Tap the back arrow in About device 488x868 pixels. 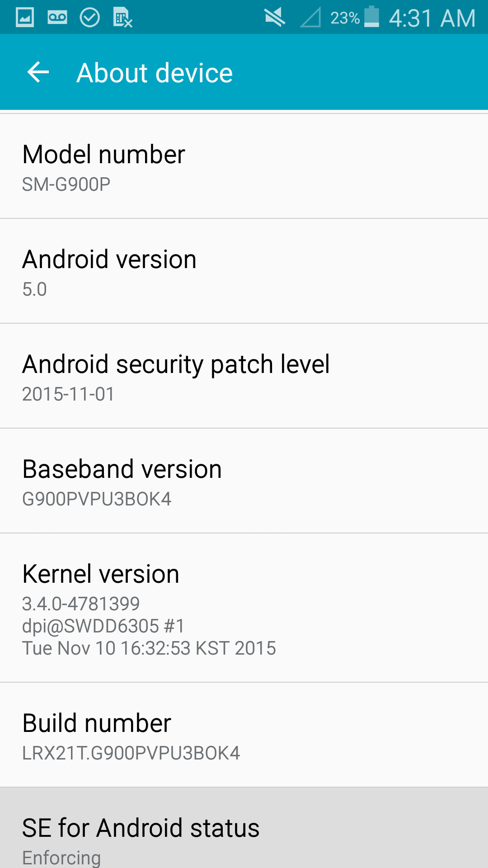pos(38,72)
